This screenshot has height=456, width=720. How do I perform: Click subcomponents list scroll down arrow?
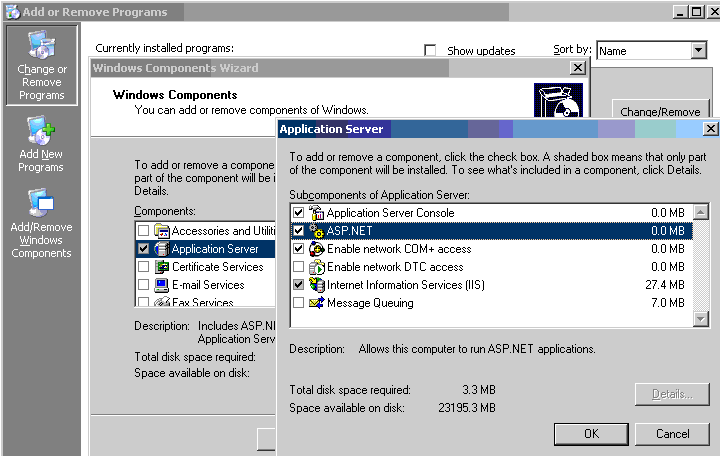(x=700, y=319)
